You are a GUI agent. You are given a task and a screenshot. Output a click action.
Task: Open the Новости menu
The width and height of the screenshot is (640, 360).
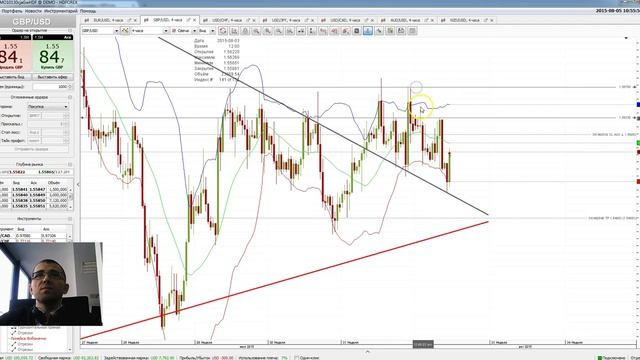pyautogui.click(x=33, y=11)
